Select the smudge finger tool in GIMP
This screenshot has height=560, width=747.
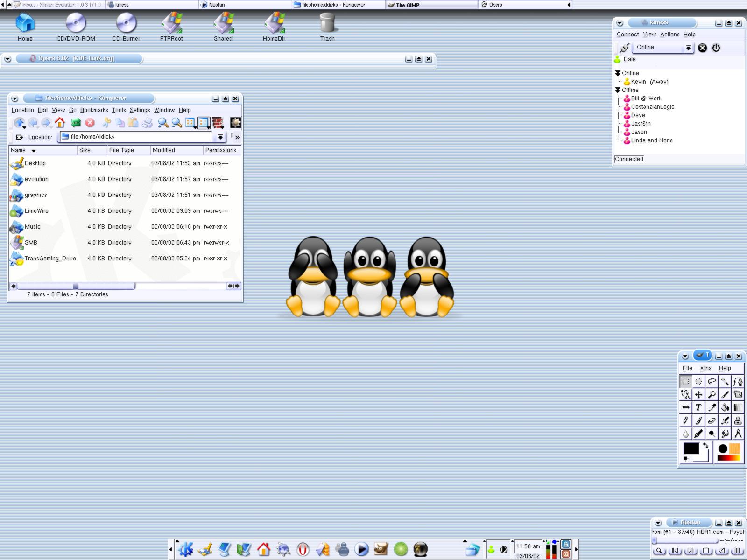pyautogui.click(x=725, y=434)
